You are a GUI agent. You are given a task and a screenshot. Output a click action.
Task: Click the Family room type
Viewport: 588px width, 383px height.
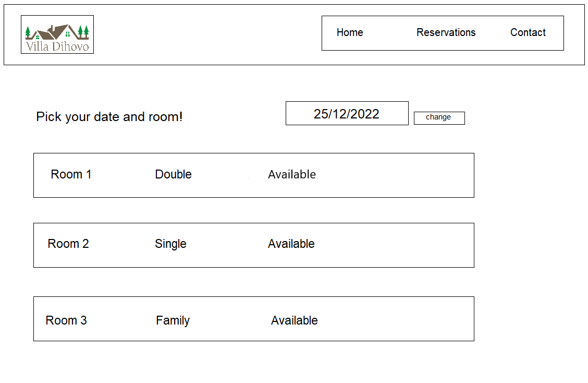click(173, 320)
